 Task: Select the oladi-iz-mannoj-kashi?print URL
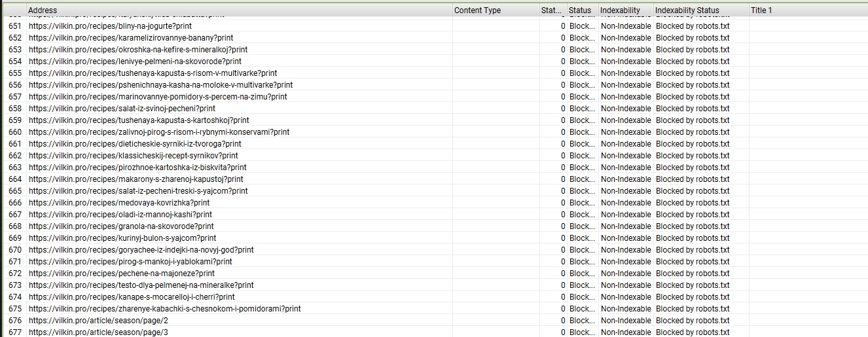point(120,215)
